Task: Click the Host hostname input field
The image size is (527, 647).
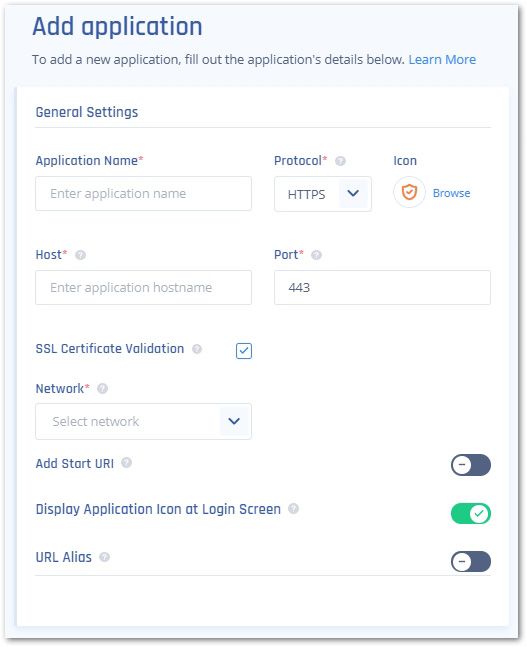Action: 143,288
